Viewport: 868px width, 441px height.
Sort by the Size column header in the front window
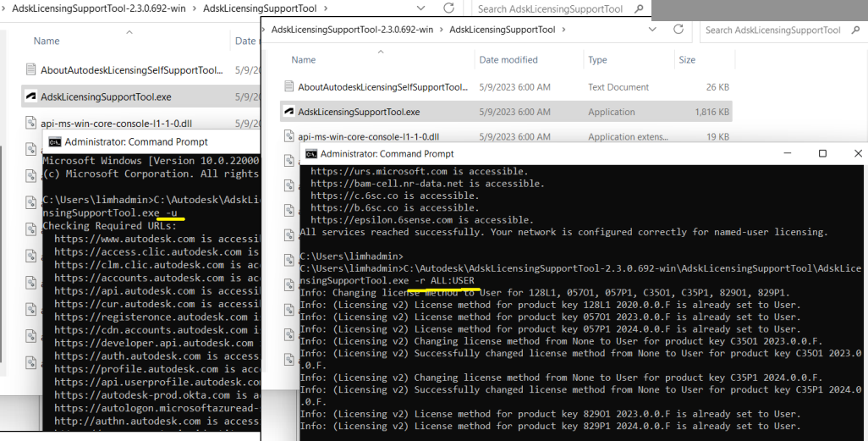pos(687,60)
